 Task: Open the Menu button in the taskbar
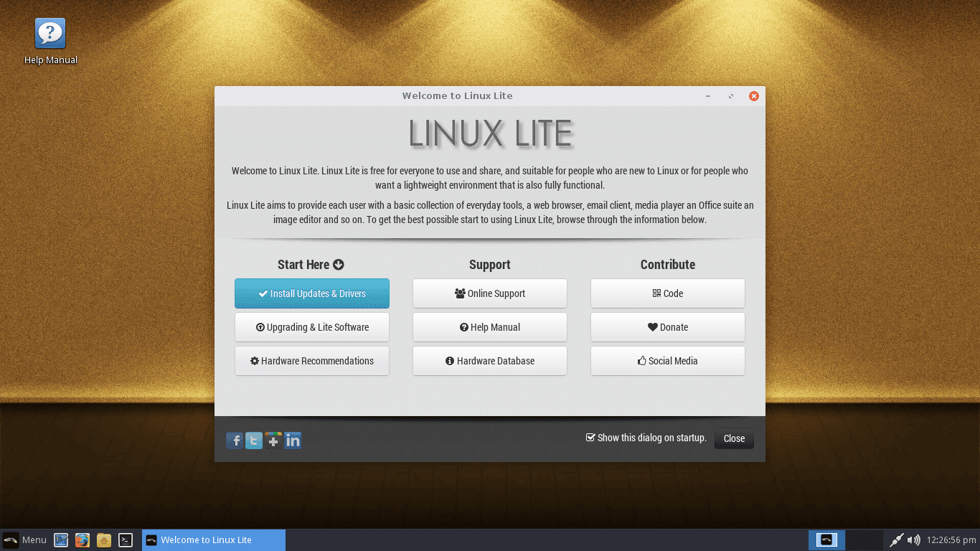(25, 540)
